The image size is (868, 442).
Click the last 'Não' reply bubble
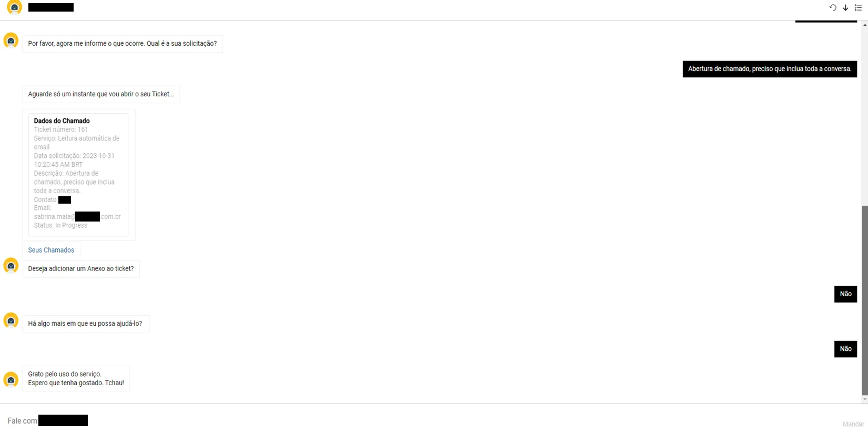pyautogui.click(x=845, y=349)
